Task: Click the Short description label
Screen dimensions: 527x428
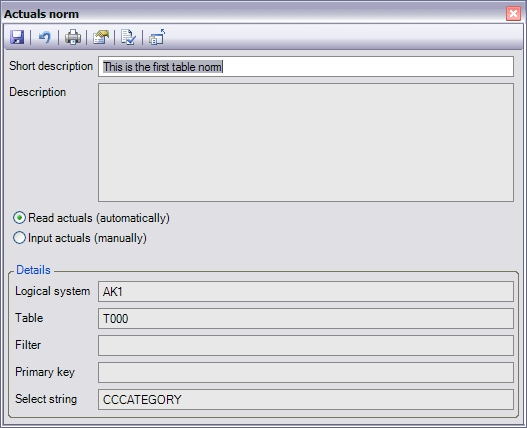Action: pyautogui.click(x=51, y=66)
